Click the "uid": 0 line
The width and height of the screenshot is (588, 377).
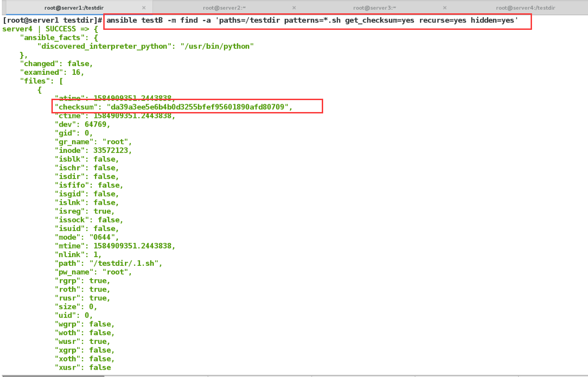[x=73, y=315]
